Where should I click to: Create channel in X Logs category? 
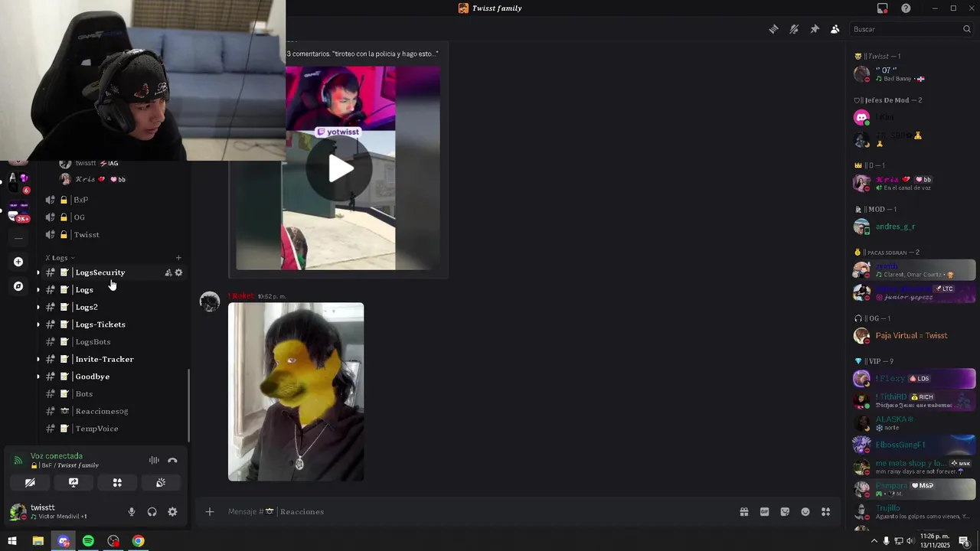click(178, 258)
